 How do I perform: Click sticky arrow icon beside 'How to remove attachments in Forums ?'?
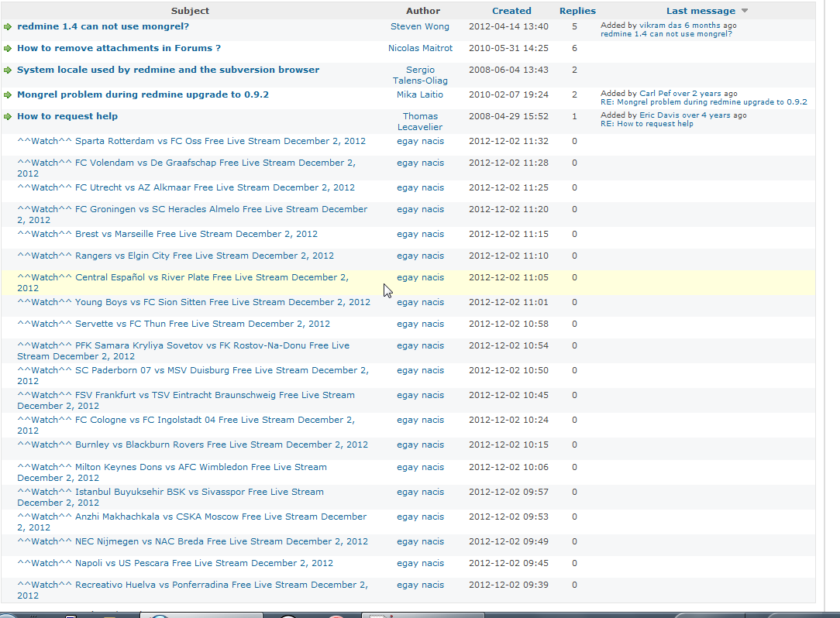point(8,48)
